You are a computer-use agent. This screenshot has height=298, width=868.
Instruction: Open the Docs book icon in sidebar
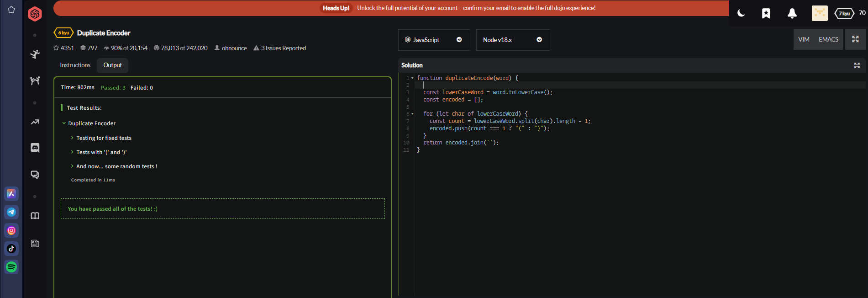(35, 216)
